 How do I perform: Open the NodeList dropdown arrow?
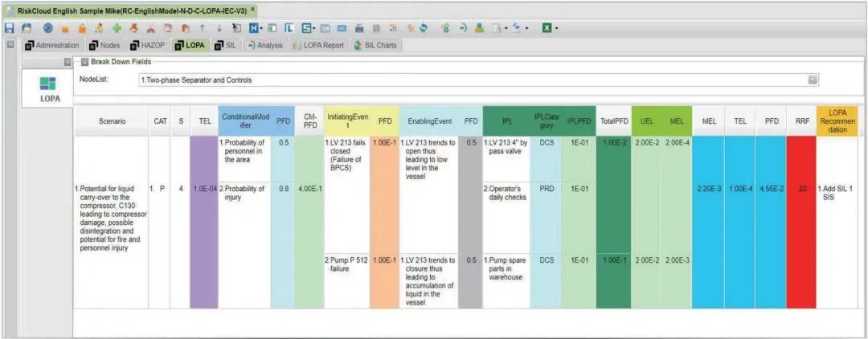coord(813,80)
